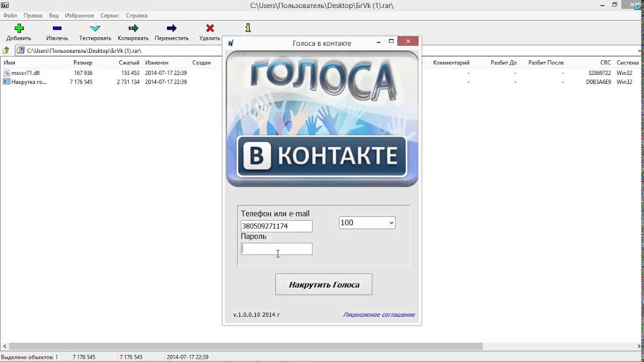The width and height of the screenshot is (644, 362).
Task: Click the Голоса в контакте window icon
Action: pyautogui.click(x=230, y=43)
